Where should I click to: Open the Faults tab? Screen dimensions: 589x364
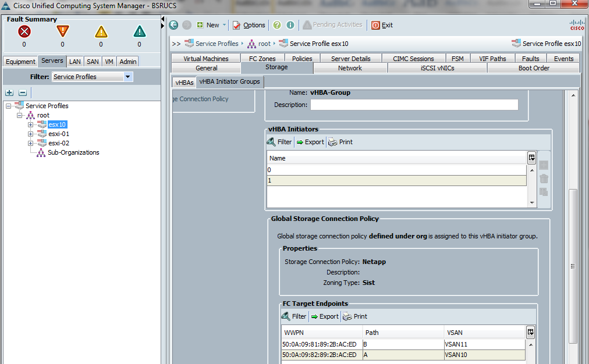(530, 59)
